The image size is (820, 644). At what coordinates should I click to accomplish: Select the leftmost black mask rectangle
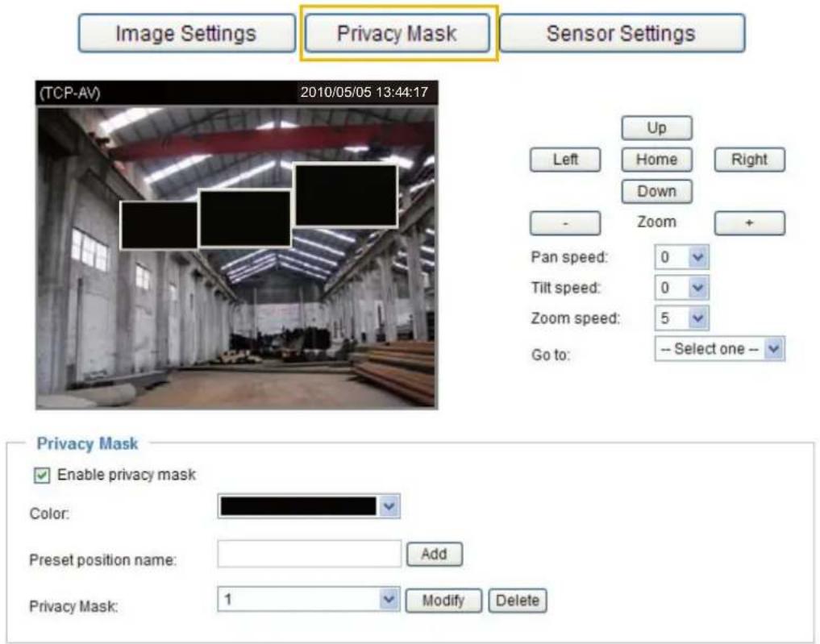click(159, 226)
